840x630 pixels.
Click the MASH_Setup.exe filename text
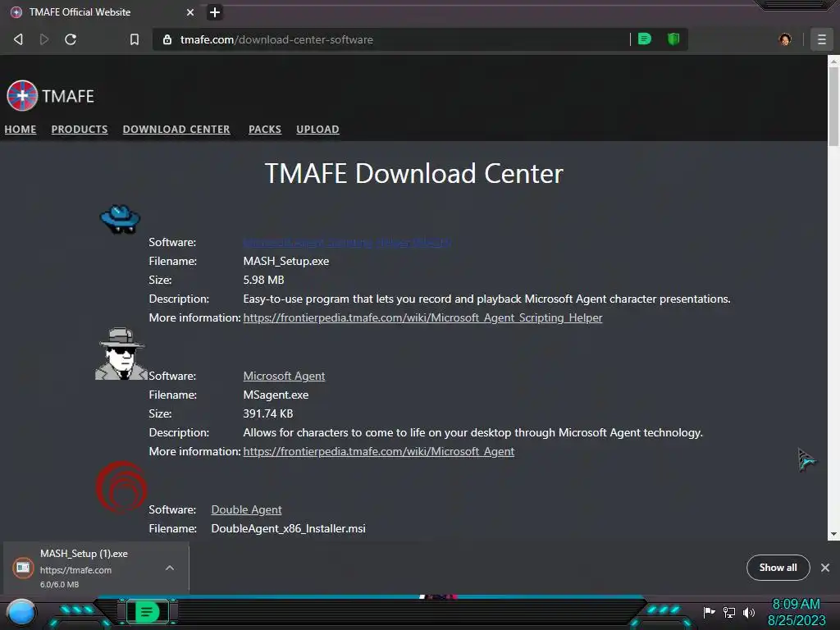click(x=286, y=262)
